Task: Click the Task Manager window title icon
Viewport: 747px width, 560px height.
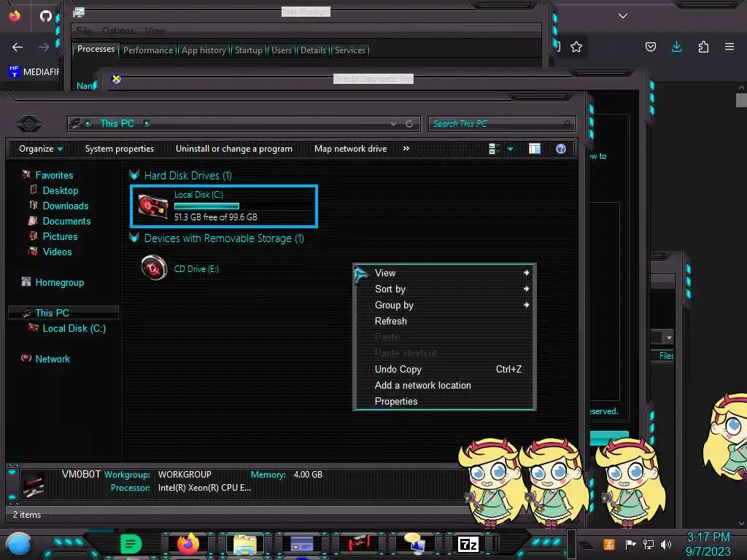Action: coord(79,12)
